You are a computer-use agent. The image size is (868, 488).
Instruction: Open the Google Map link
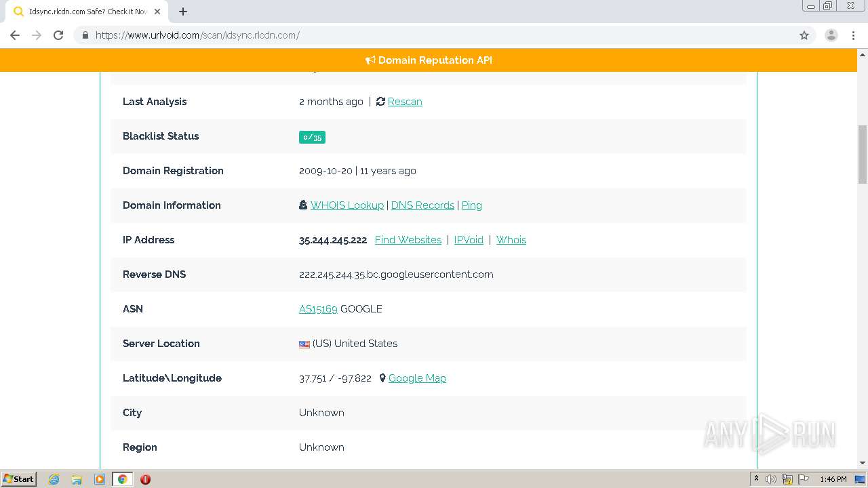[x=417, y=378]
